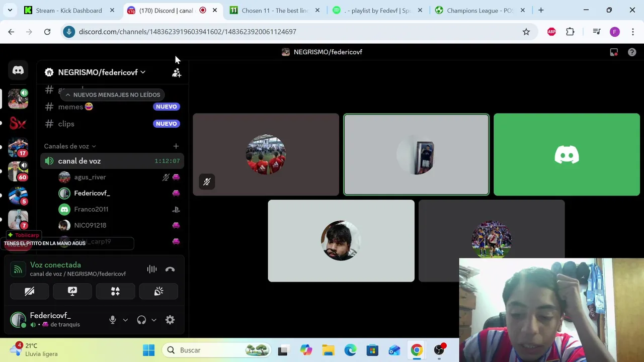Share your screen button

tap(72, 292)
